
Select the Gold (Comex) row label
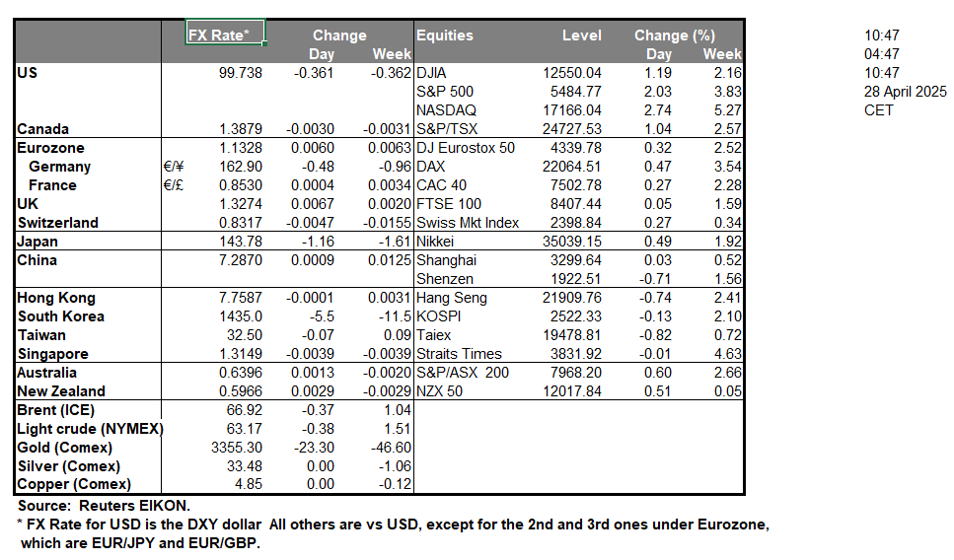point(67,448)
